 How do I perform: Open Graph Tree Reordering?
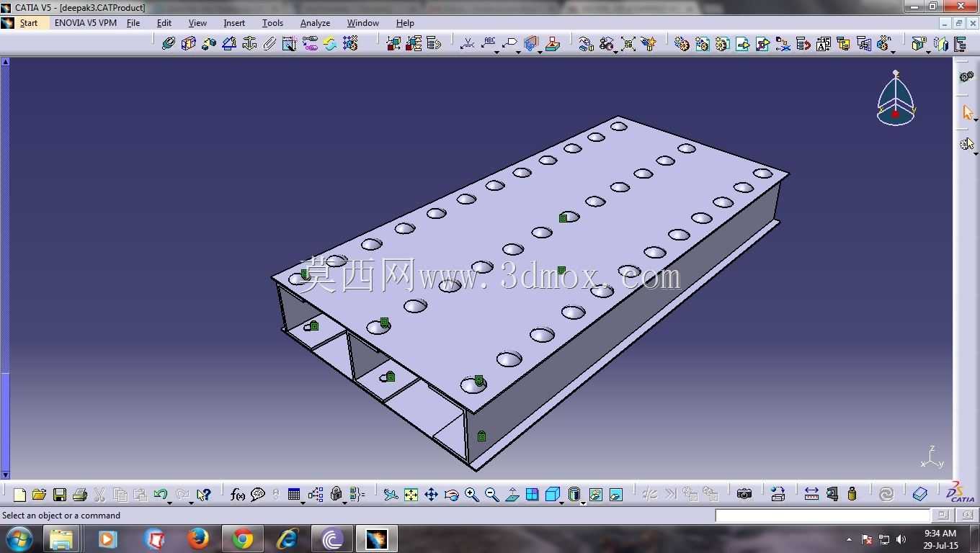click(803, 44)
